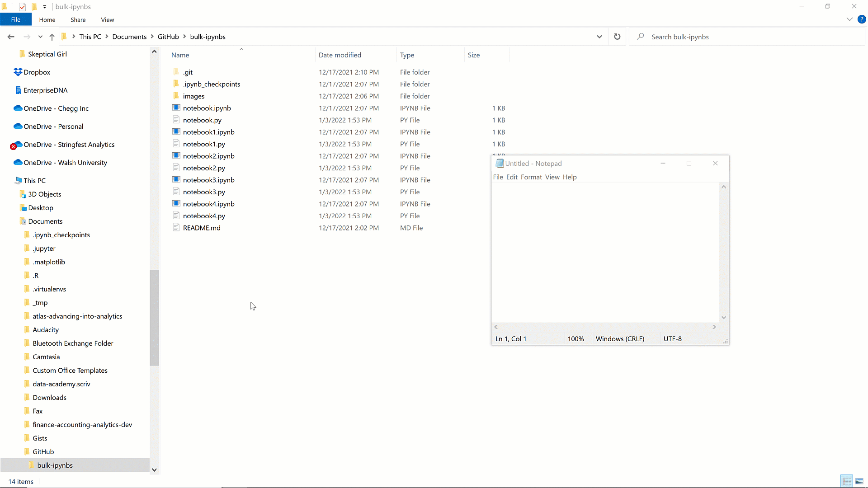Navigate to Documents in breadcrumb path
The height and width of the screenshot is (488, 868).
pyautogui.click(x=129, y=37)
